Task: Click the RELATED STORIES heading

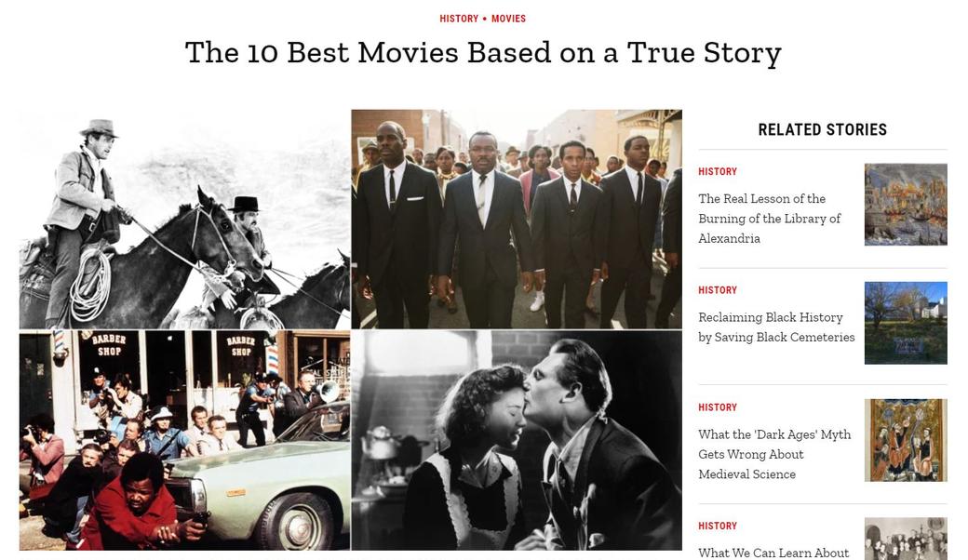Action: tap(822, 129)
